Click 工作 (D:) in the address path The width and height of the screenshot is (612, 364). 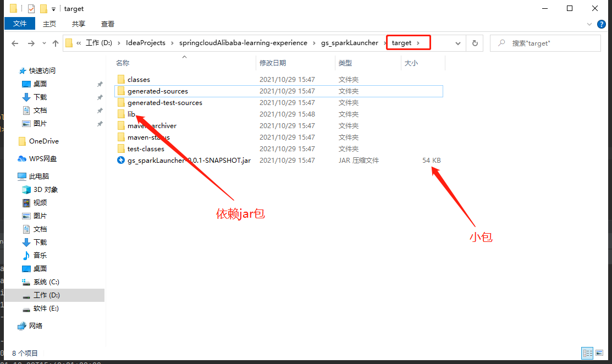(x=99, y=43)
